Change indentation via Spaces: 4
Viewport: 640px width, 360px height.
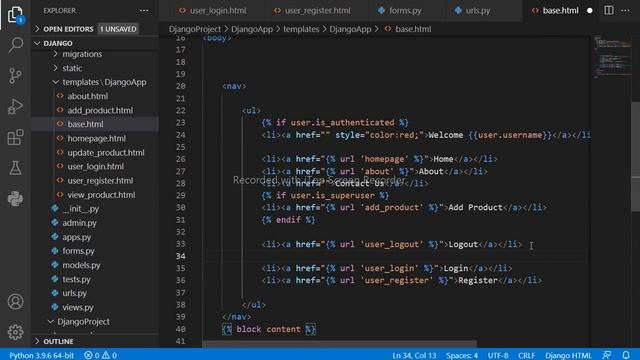tap(462, 356)
